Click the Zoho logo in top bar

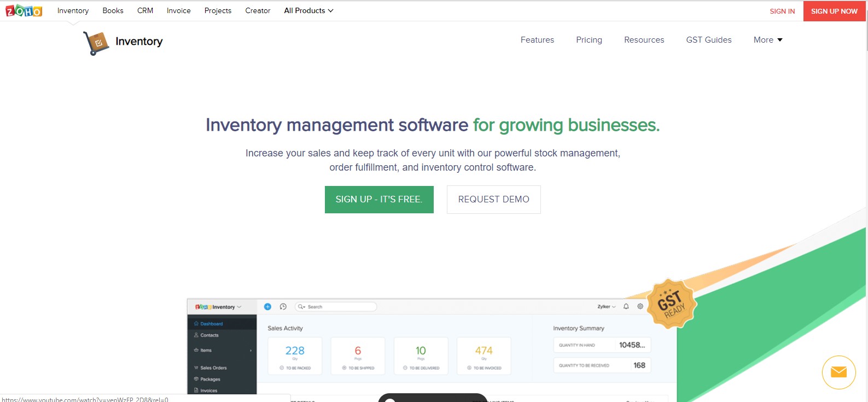point(24,10)
